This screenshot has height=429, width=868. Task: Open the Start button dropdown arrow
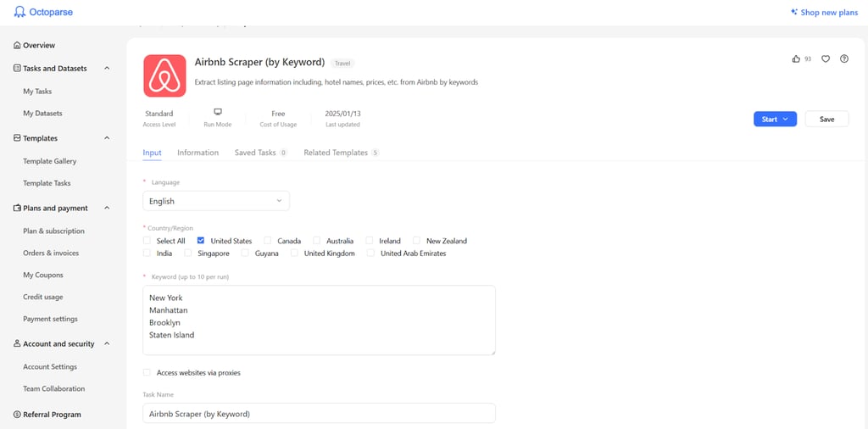coord(786,119)
